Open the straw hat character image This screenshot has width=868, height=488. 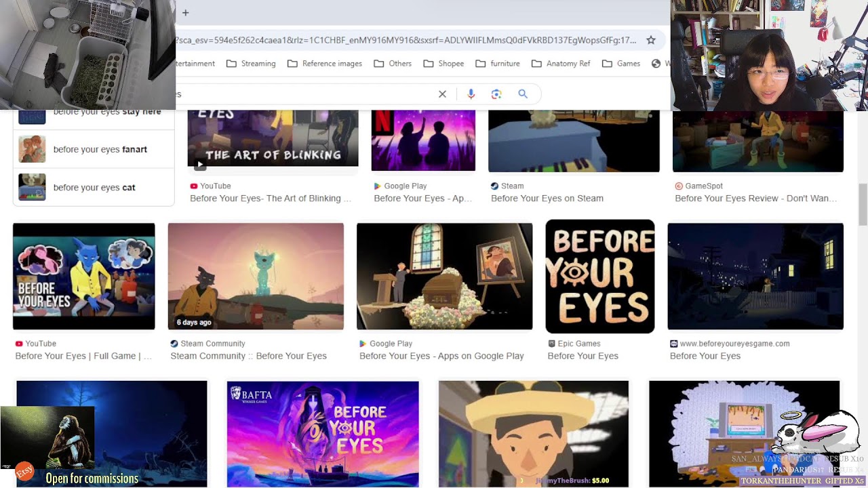[x=534, y=434]
